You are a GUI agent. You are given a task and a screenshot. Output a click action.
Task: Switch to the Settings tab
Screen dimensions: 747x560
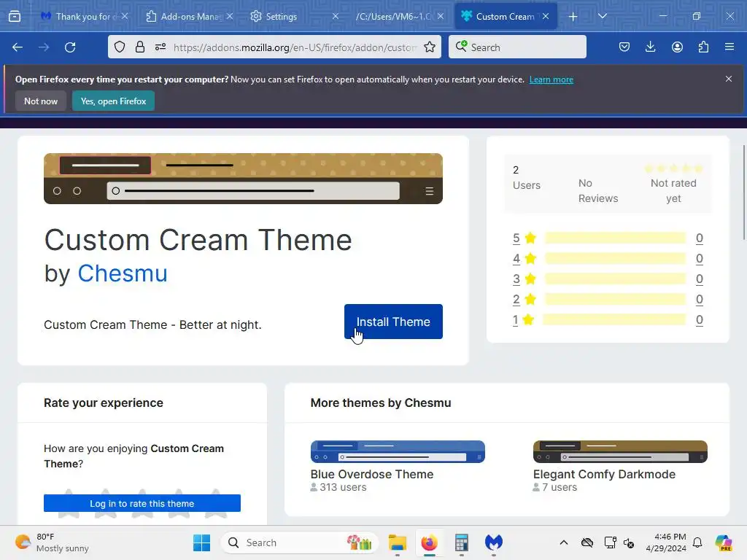pyautogui.click(x=295, y=16)
